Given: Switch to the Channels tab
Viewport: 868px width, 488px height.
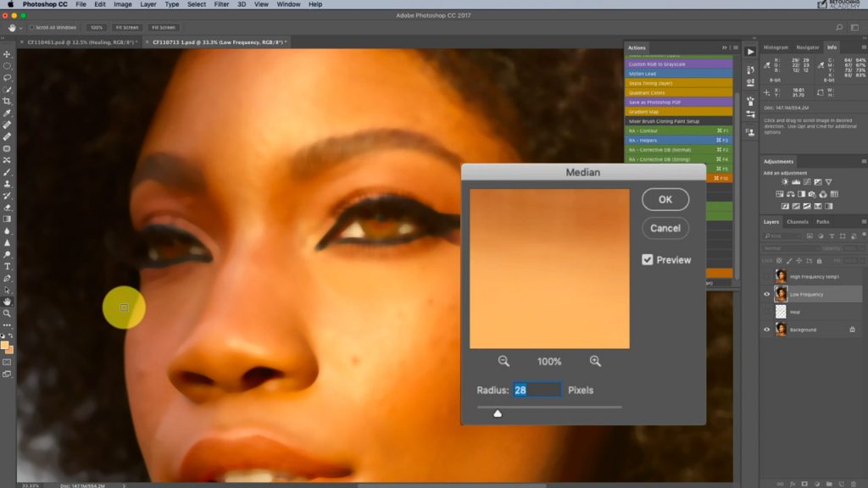Looking at the screenshot, I should pos(798,221).
